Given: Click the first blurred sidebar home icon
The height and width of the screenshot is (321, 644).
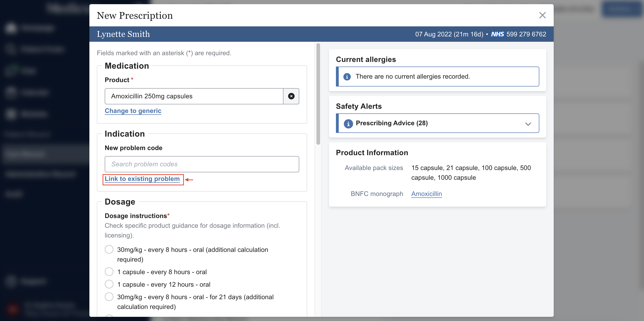Looking at the screenshot, I should [x=11, y=28].
